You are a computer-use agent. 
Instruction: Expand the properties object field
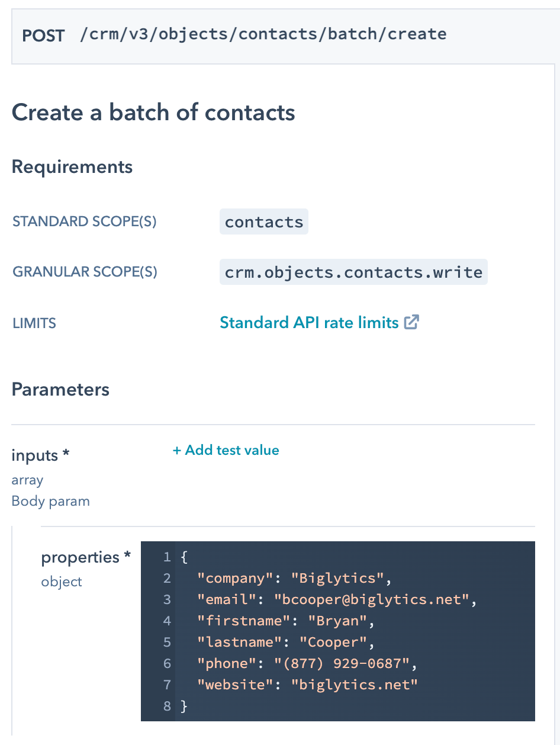point(85,557)
